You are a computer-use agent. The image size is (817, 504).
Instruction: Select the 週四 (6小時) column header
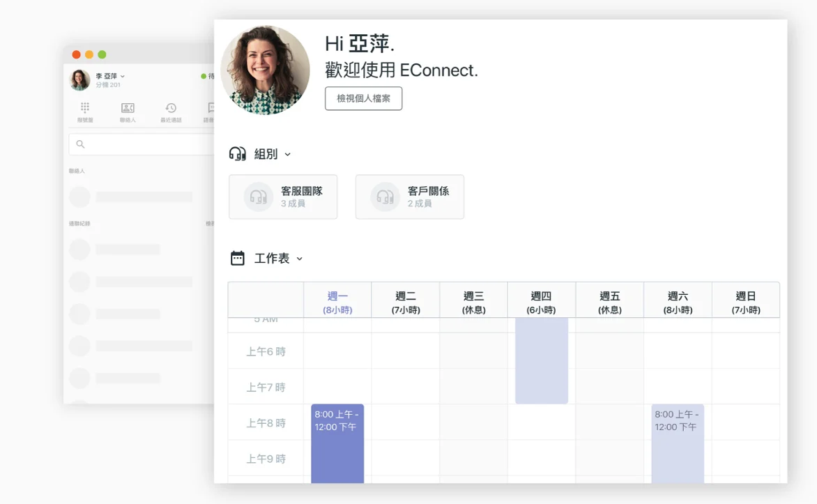pyautogui.click(x=541, y=303)
